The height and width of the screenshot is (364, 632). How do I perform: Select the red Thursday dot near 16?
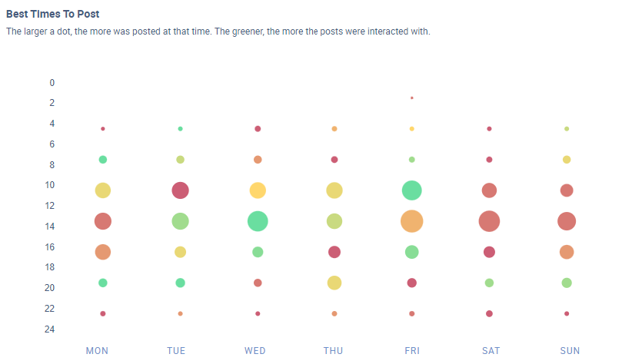334,252
